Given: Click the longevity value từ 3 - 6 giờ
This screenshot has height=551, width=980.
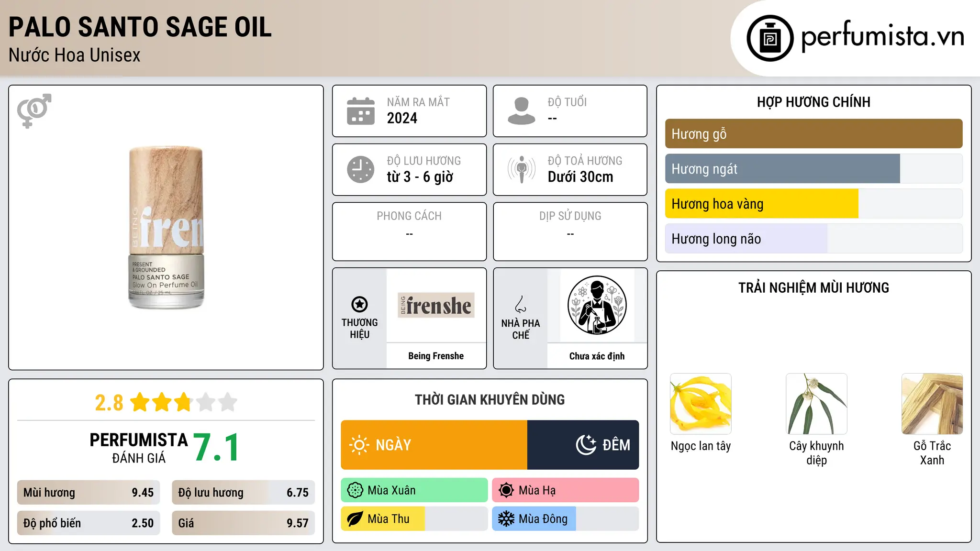Looking at the screenshot, I should pyautogui.click(x=420, y=177).
